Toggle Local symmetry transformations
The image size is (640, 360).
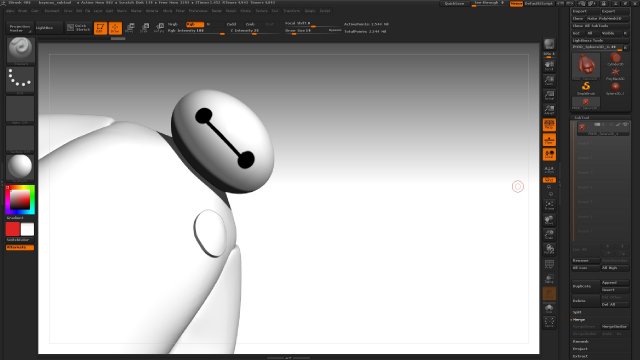tap(549, 154)
